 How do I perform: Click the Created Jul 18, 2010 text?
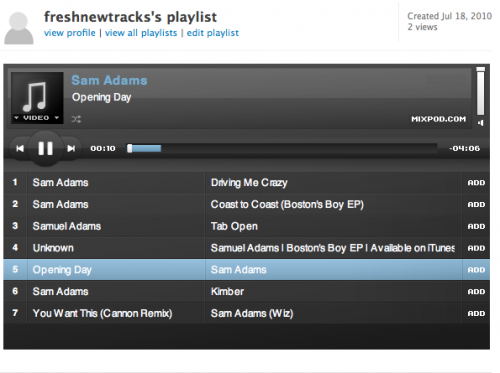tap(449, 16)
